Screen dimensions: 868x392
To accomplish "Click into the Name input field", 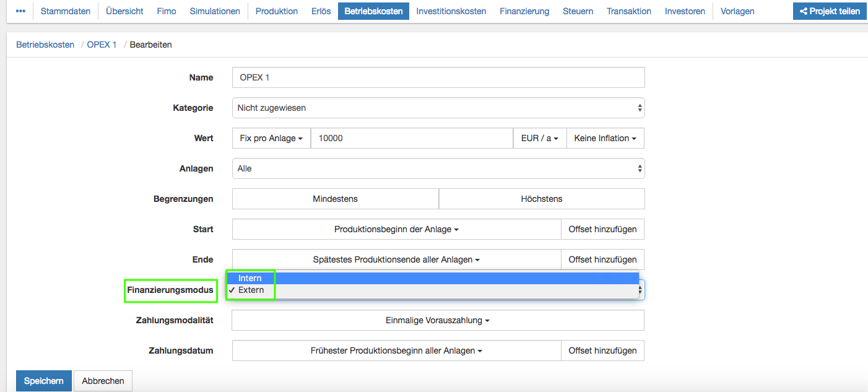I will tap(438, 77).
